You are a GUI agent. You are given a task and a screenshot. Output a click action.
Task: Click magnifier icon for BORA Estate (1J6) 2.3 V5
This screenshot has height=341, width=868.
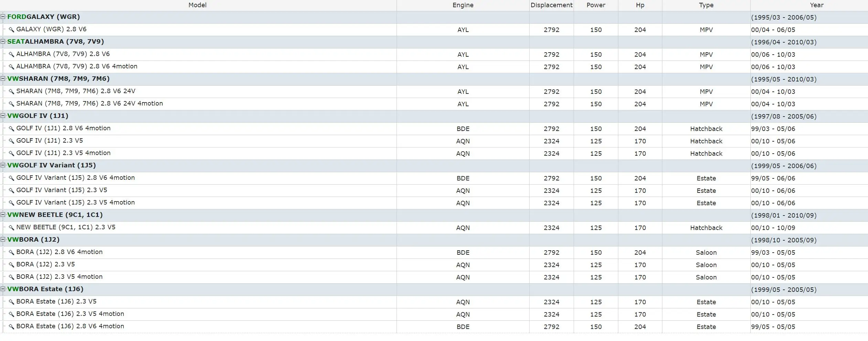(11, 302)
